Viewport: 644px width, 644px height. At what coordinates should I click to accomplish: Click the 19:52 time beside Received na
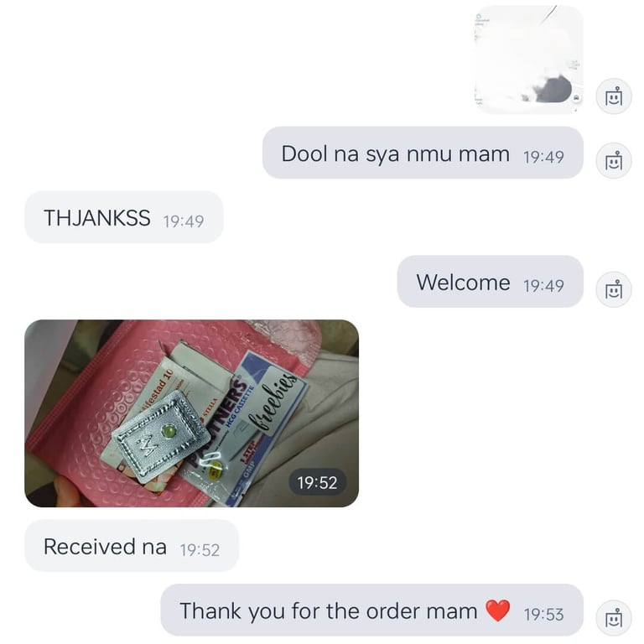(200, 550)
